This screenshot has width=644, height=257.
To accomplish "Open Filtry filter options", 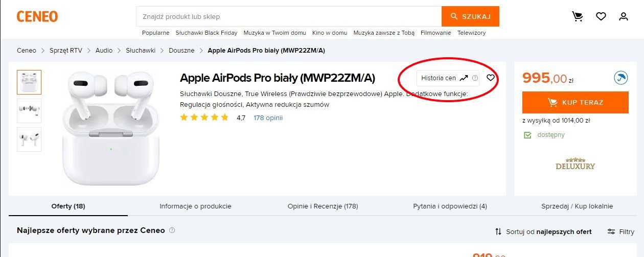I will pyautogui.click(x=620, y=231).
